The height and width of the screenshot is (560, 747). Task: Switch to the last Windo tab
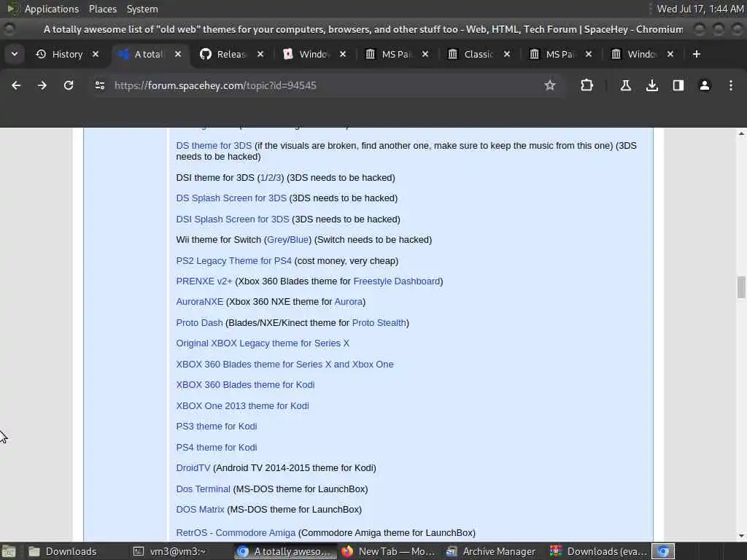point(641,54)
